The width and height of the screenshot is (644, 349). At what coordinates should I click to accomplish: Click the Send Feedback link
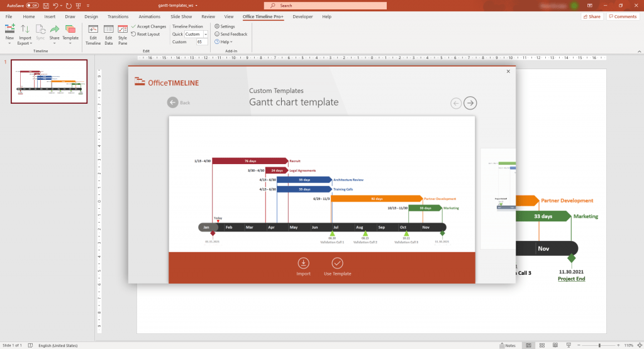[x=231, y=34]
